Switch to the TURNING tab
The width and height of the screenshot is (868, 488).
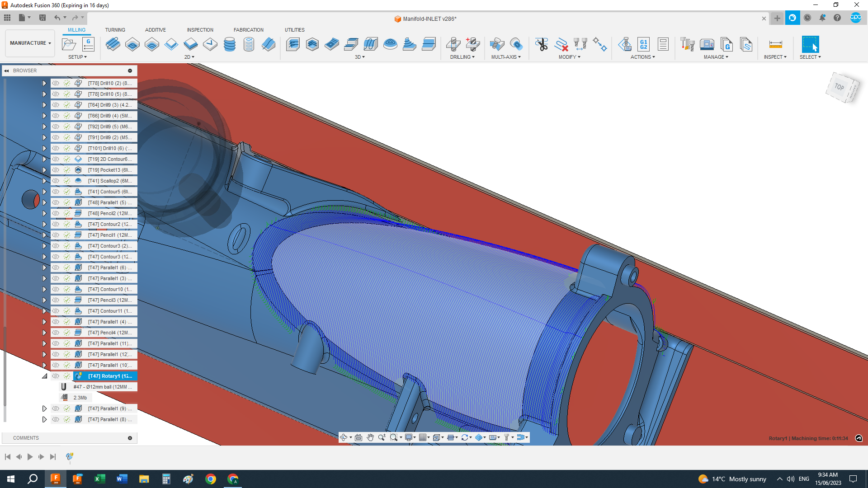(x=115, y=30)
